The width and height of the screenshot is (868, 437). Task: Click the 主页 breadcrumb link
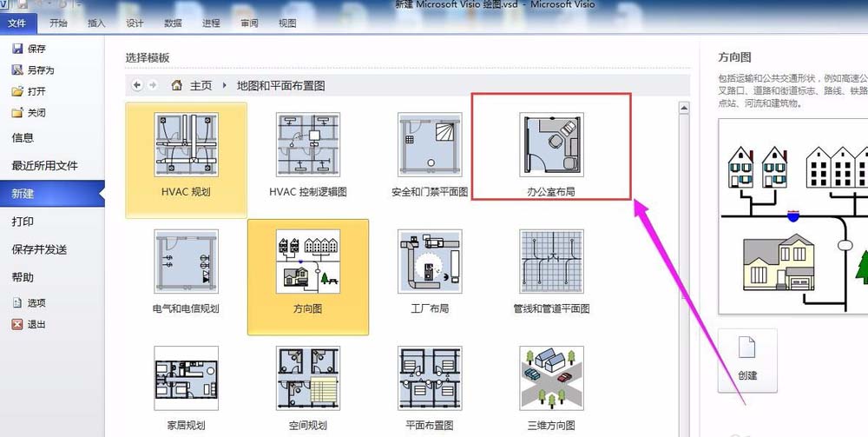click(x=201, y=86)
